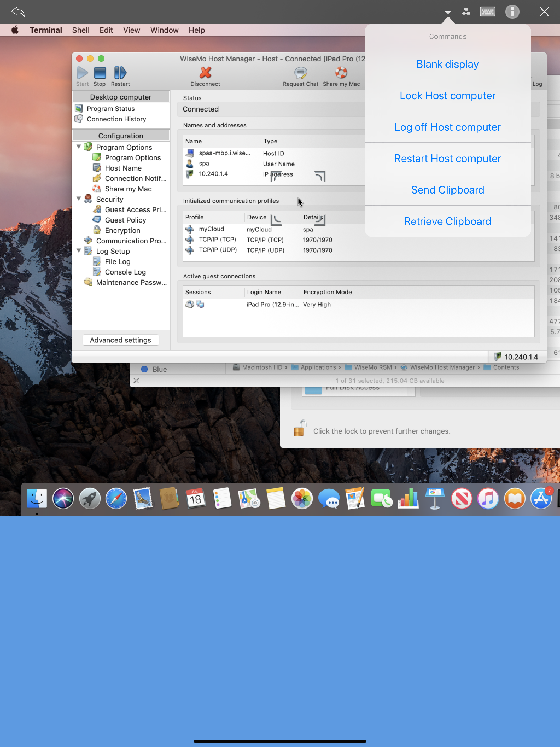Image resolution: width=560 pixels, height=747 pixels.
Task: Open Numbers chart icon in Dock
Action: point(408,498)
